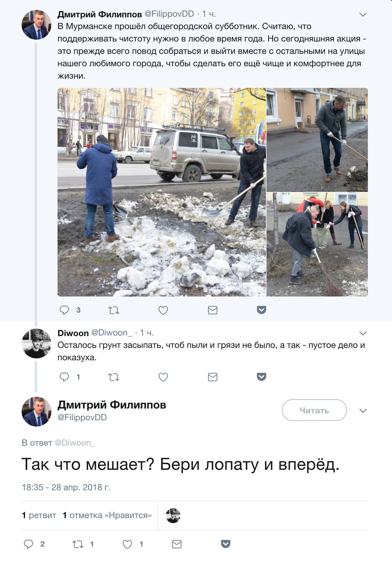Follow Дмитрий Филиппов with Читать button
Viewport: 392px width, 567px height.
coord(314,410)
